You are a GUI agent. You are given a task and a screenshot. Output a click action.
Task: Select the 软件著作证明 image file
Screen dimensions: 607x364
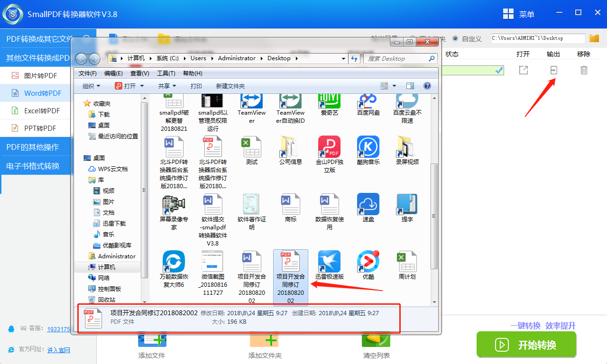[251, 212]
